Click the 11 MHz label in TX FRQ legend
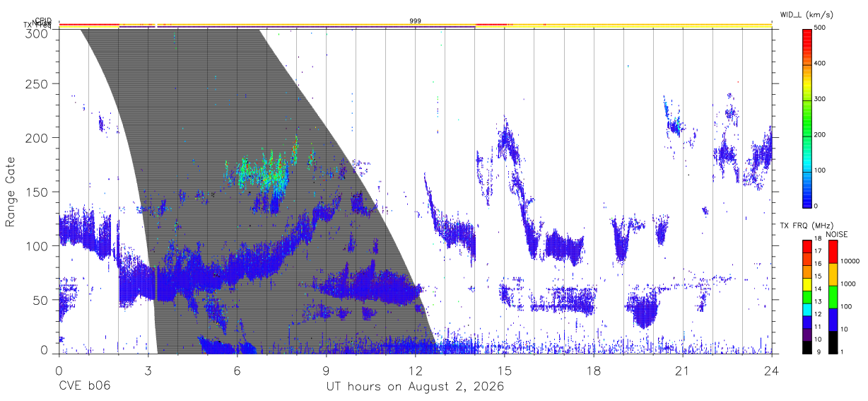This screenshot has width=868, height=401. [x=817, y=326]
